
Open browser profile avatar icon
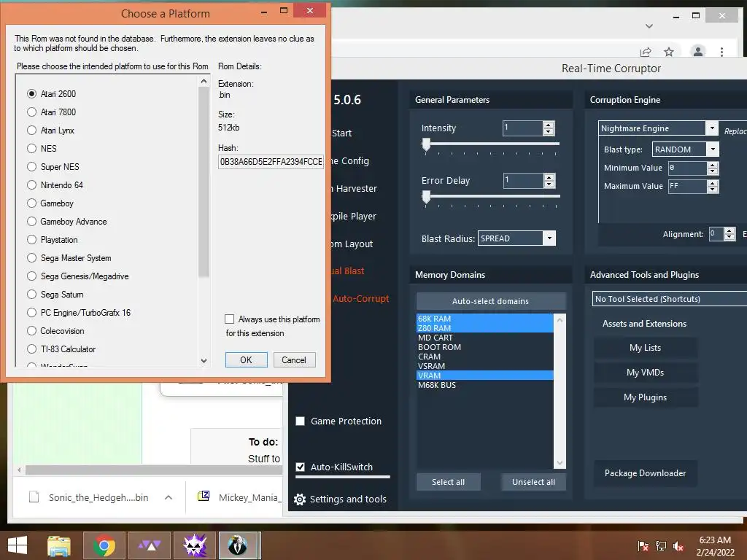tap(698, 52)
